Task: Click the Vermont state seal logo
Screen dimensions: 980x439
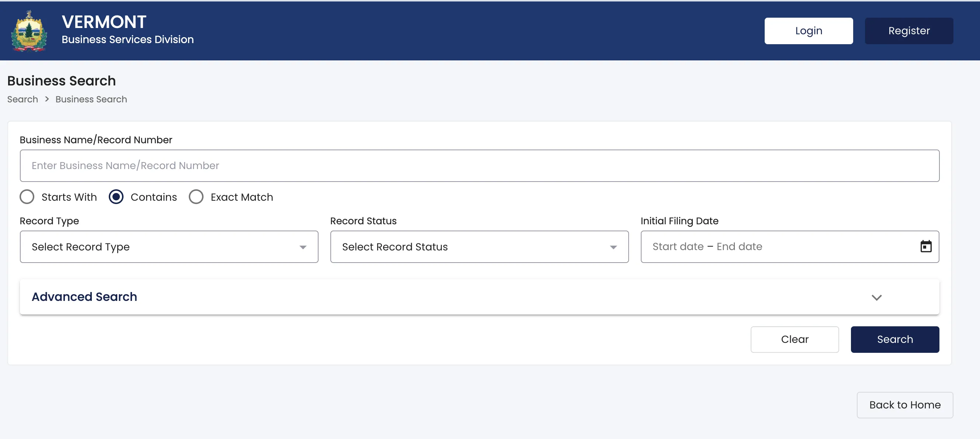Action: click(x=29, y=31)
